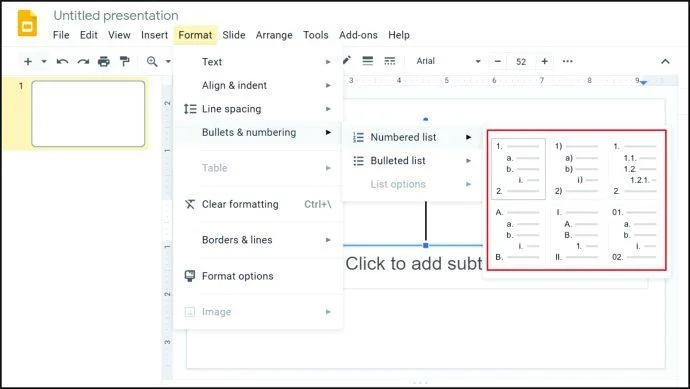Viewport: 690px width, 389px height.
Task: Choose the 1. 1.1. 1.2.1. list style
Action: (635, 169)
